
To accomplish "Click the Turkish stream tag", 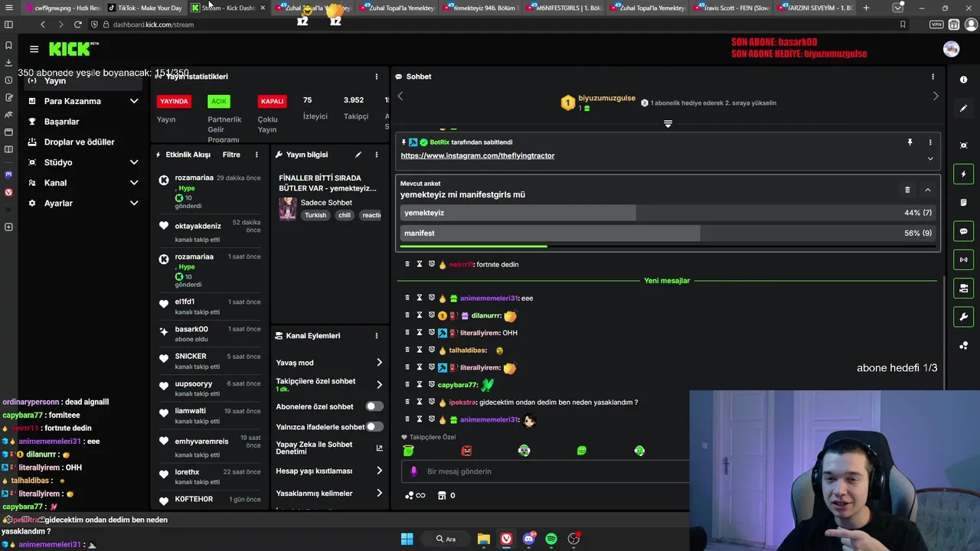I will coord(315,215).
